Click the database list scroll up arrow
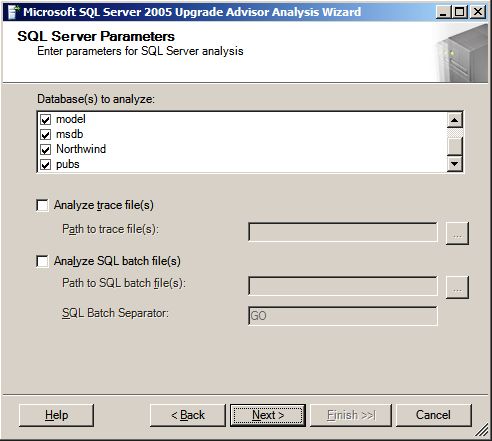The height and width of the screenshot is (441, 492). click(x=455, y=120)
